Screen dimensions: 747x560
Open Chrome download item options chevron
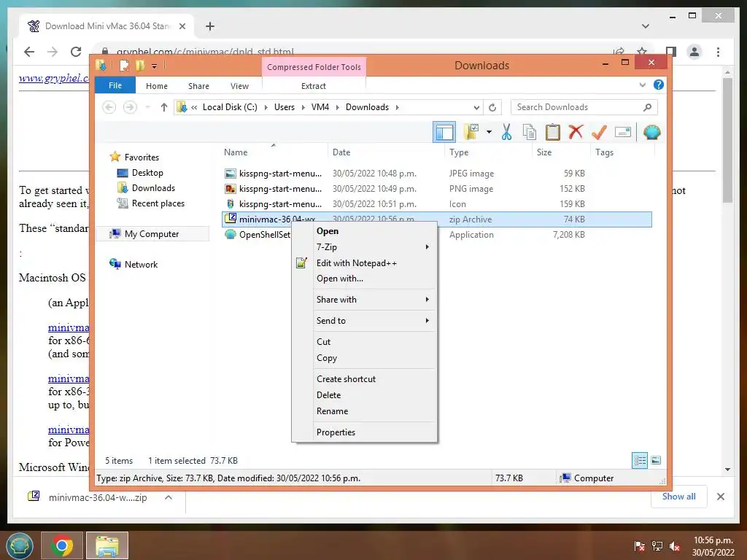(169, 497)
